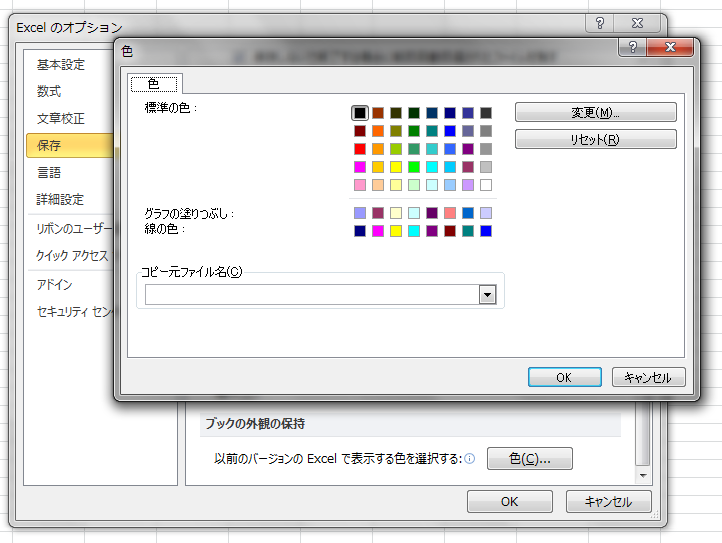
Task: Select the magenta line color swatch
Action: [378, 231]
